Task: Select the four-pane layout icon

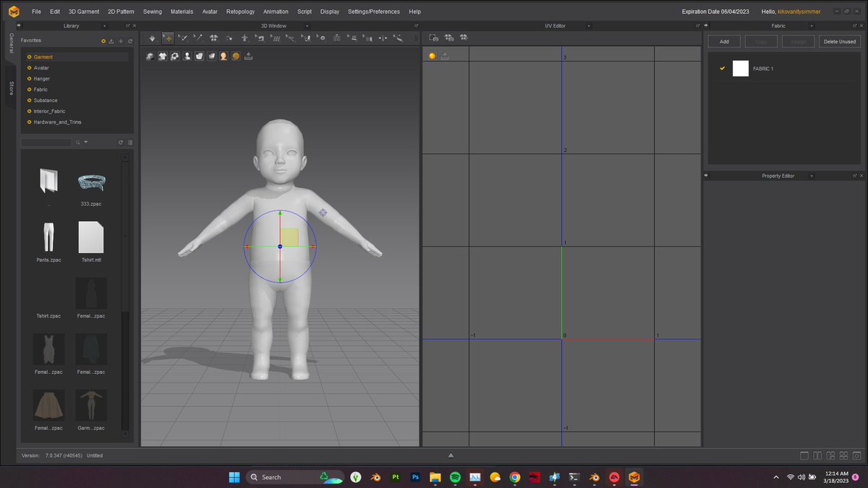Action: pyautogui.click(x=843, y=455)
